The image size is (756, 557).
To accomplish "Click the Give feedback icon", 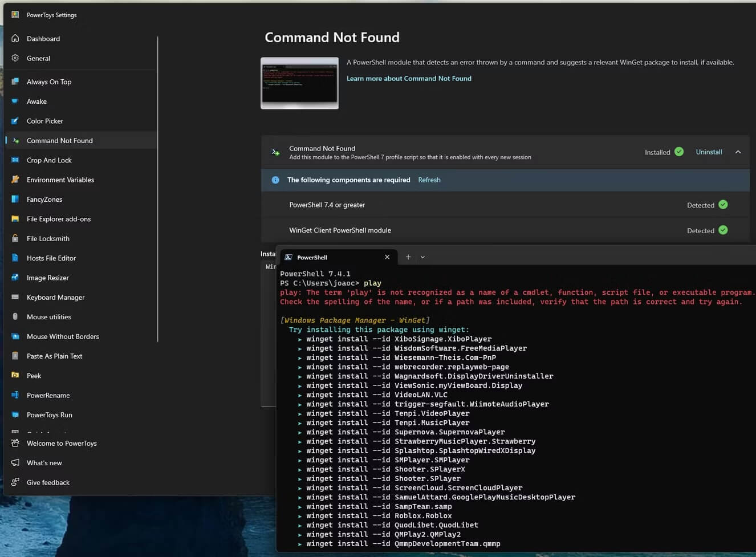I will (x=15, y=482).
